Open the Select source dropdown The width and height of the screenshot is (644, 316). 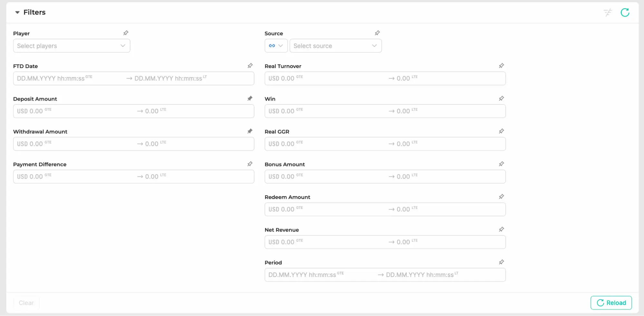336,46
